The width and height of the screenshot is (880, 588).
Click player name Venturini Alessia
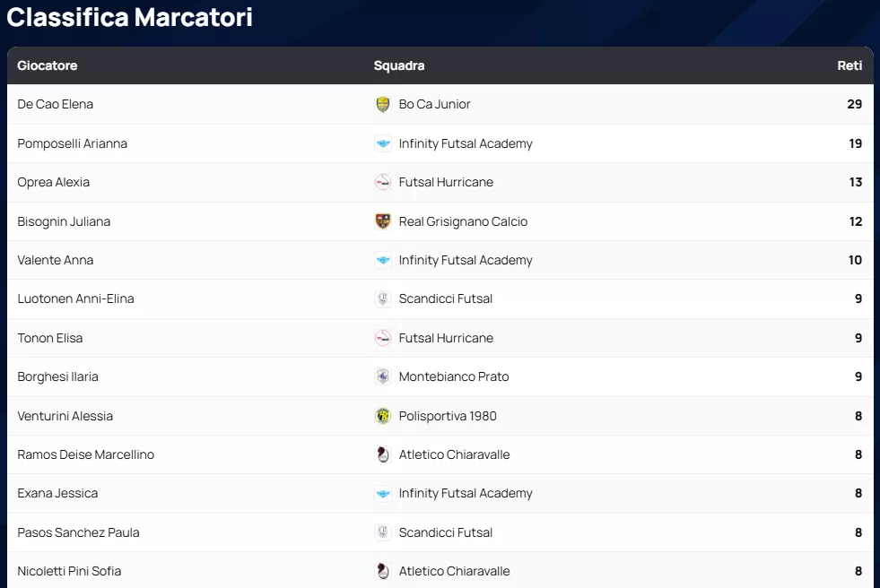click(65, 416)
